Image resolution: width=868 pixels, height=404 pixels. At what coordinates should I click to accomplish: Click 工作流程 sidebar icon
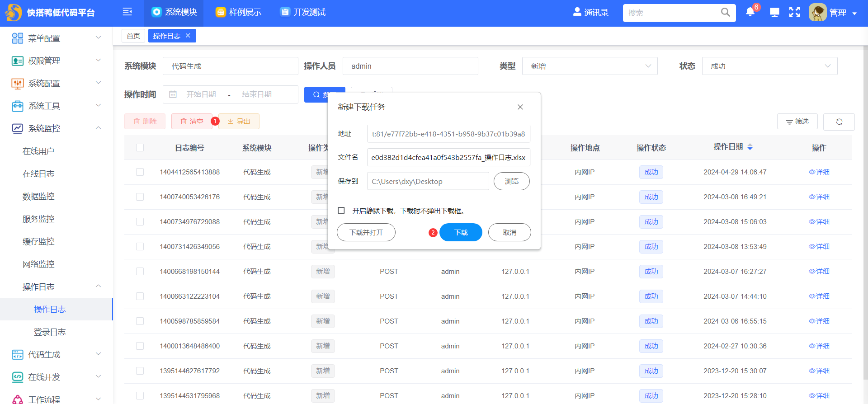pyautogui.click(x=18, y=399)
